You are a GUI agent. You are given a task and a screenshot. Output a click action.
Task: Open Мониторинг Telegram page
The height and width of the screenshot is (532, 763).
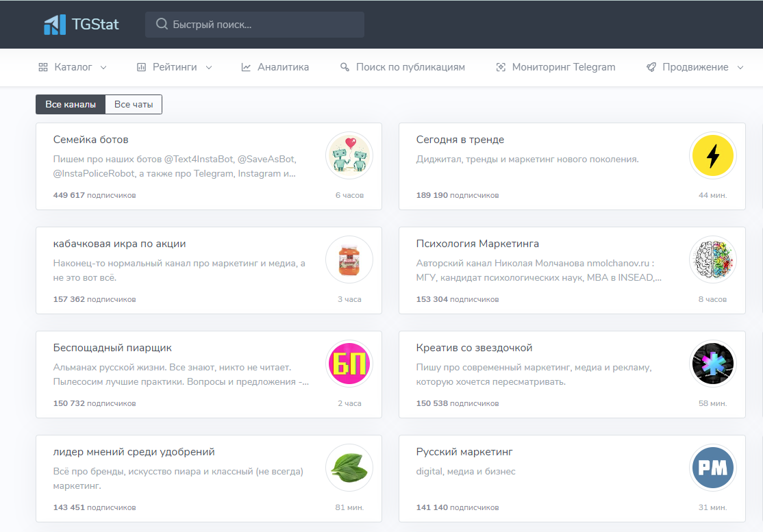coord(555,67)
